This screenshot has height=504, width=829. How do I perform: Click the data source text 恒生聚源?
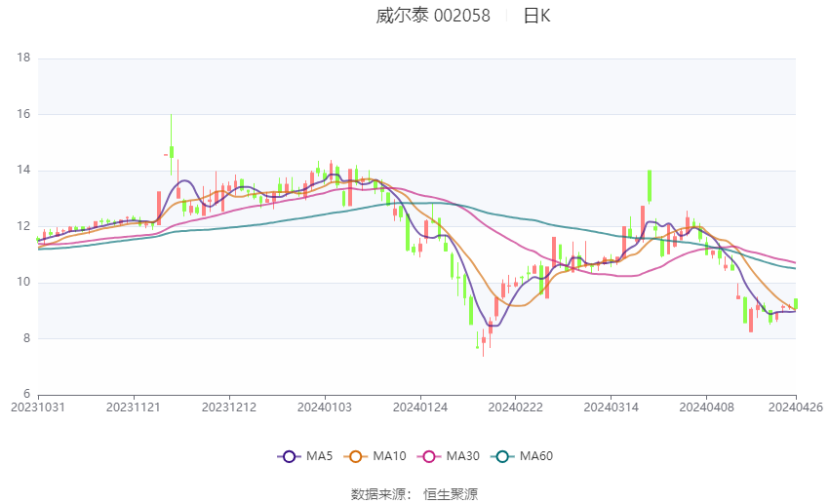(451, 494)
